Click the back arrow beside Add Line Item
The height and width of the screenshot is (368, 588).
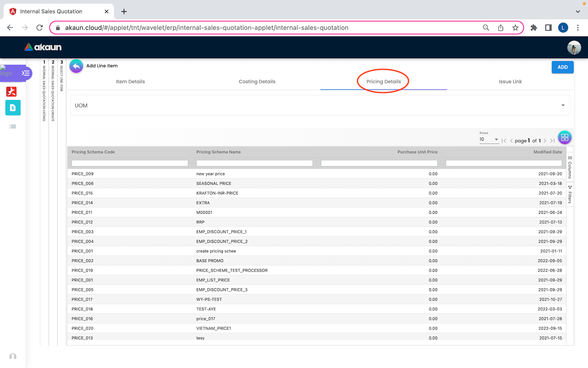coord(76,66)
